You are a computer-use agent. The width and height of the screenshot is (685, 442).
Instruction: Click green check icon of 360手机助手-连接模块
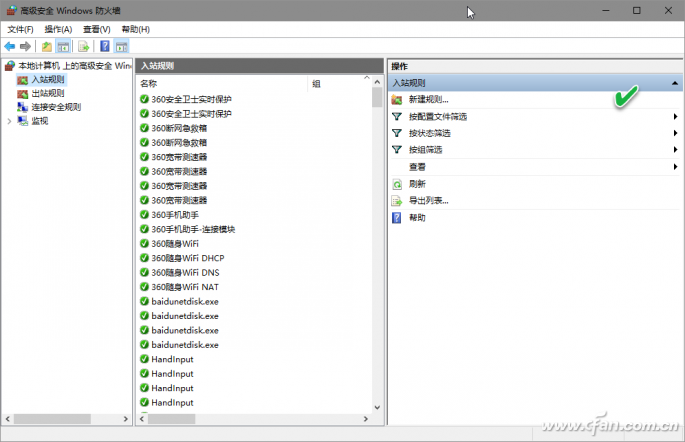(144, 229)
